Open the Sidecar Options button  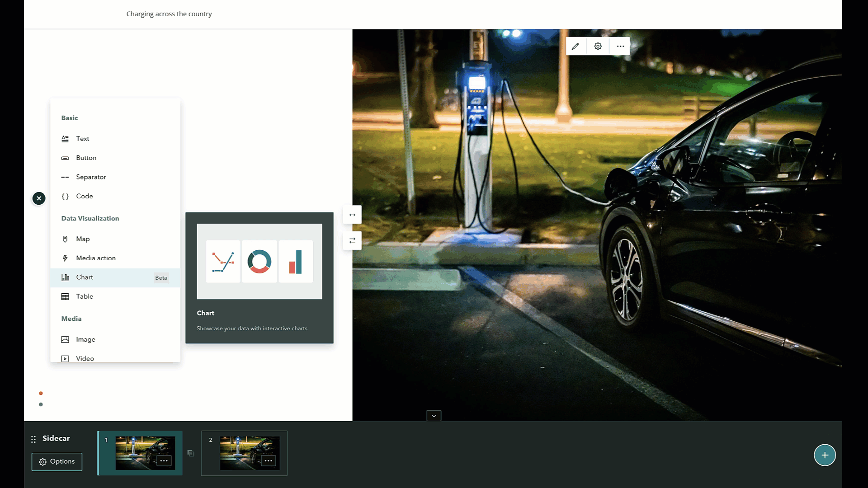57,462
